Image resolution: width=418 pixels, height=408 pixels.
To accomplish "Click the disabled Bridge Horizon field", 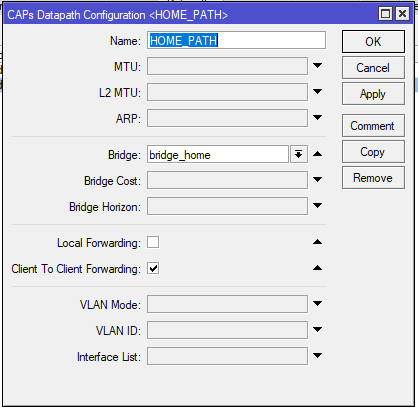I will click(227, 206).
